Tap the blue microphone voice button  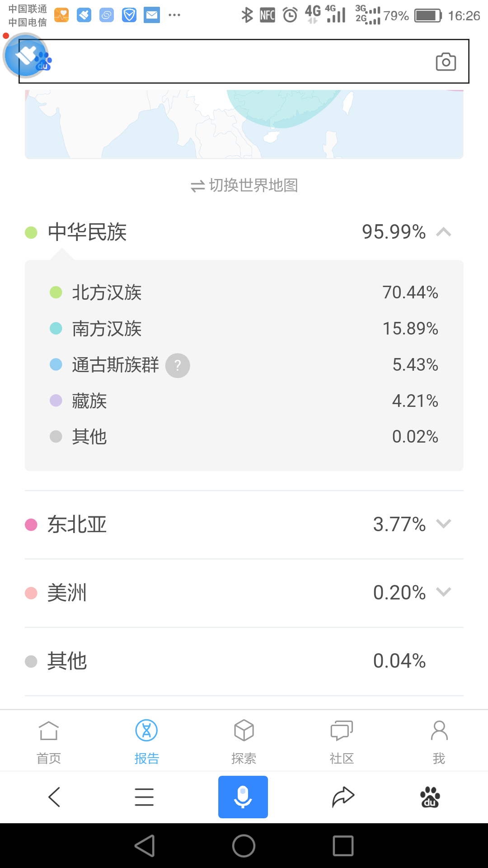coord(243,797)
